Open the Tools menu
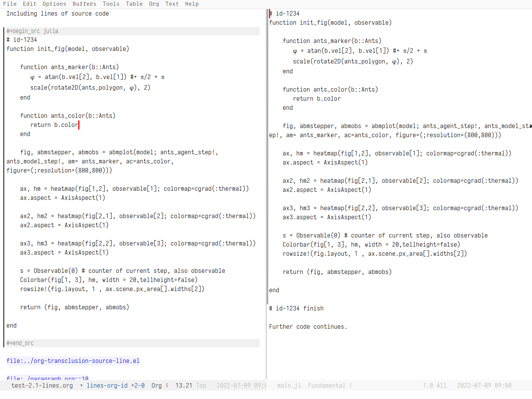This screenshot has width=532, height=399. point(111,4)
